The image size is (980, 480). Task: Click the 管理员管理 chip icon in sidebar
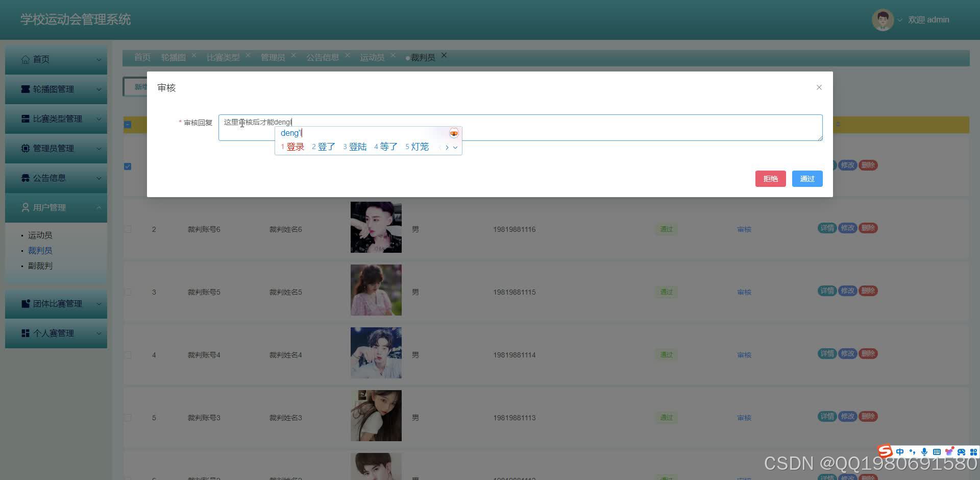pyautogui.click(x=26, y=148)
